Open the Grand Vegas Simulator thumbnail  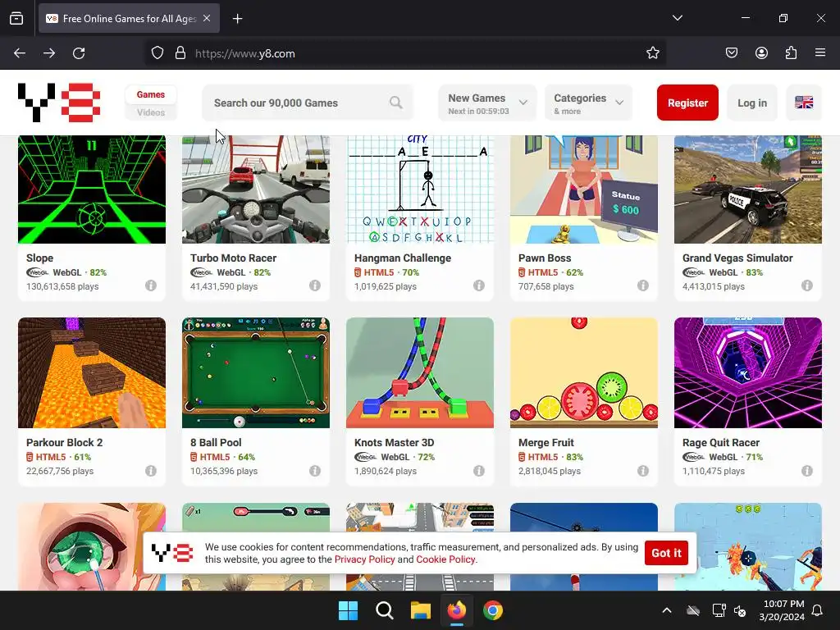748,189
